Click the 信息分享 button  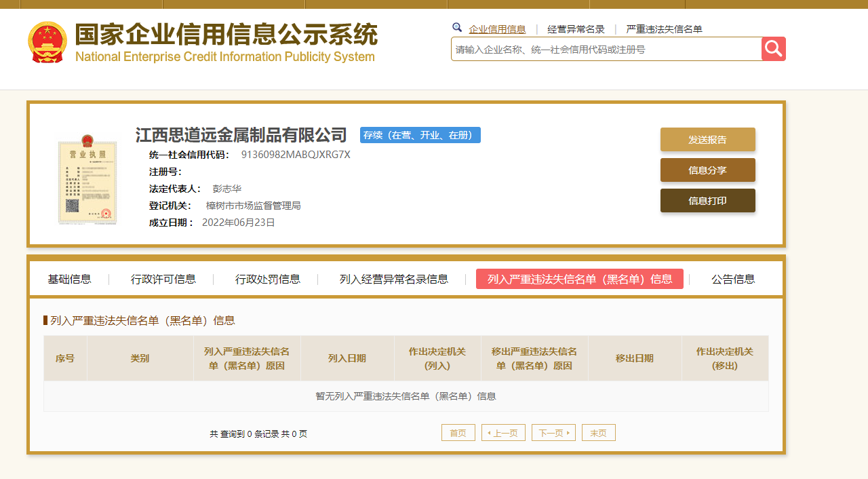(707, 170)
